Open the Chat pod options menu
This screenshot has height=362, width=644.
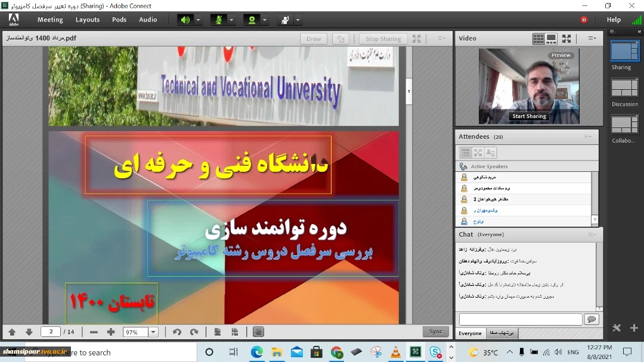tap(592, 234)
